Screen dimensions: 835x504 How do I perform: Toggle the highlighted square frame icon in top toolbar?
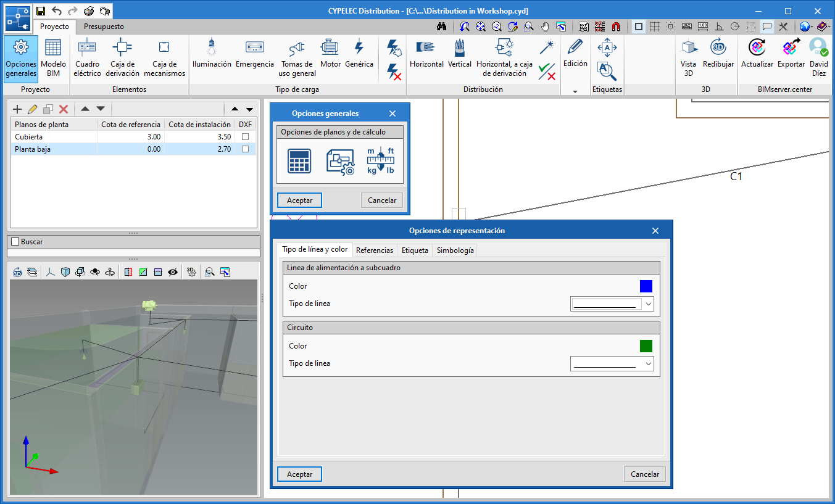coord(639,27)
